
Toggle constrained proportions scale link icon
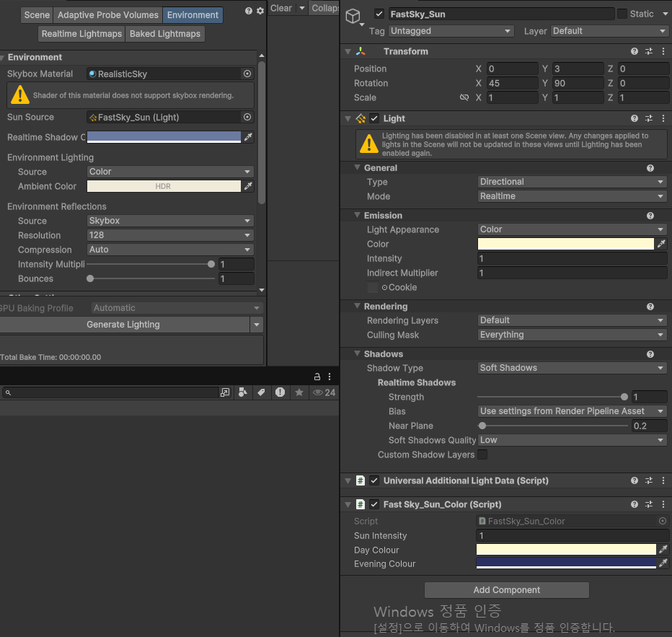pos(464,97)
